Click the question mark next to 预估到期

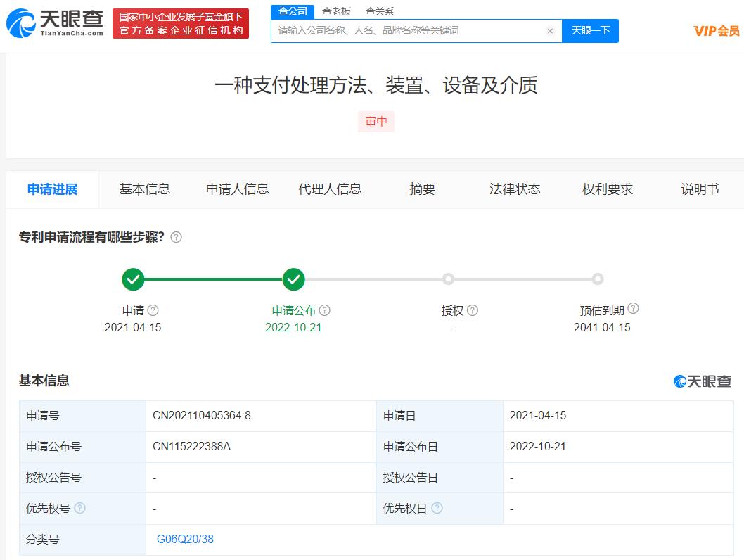633,307
